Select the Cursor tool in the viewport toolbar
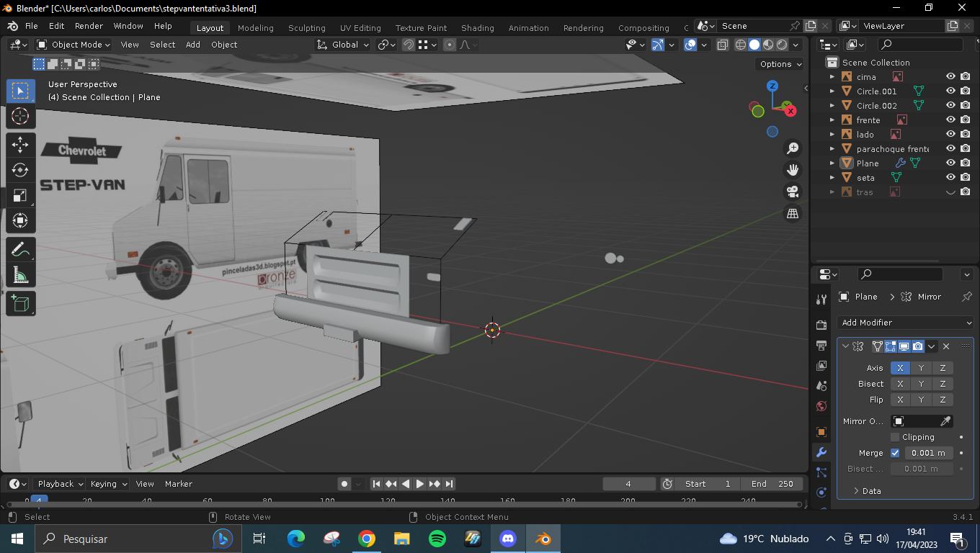Image resolution: width=980 pixels, height=553 pixels. [x=20, y=116]
